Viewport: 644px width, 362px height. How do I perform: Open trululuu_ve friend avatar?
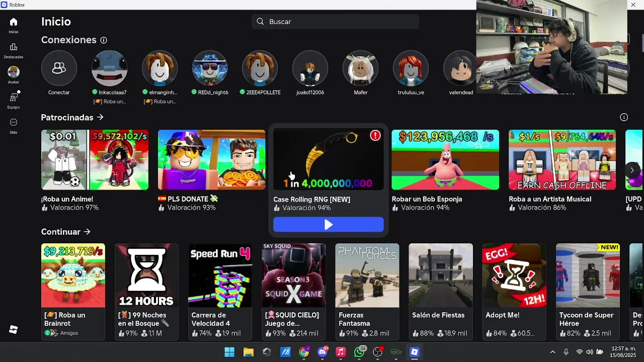coord(411,68)
